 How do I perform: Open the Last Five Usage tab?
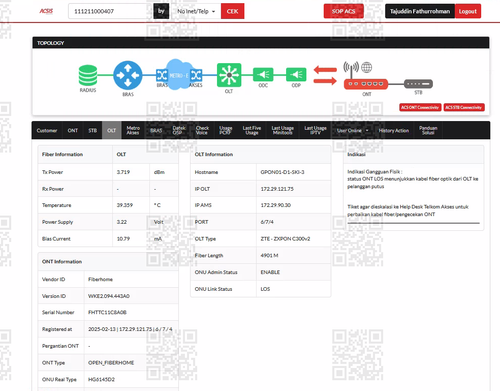(x=252, y=130)
